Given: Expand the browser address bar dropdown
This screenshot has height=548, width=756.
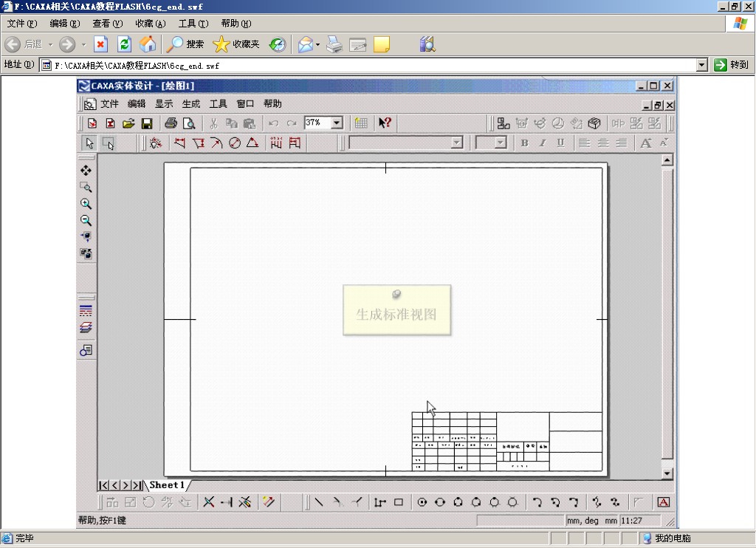Looking at the screenshot, I should (702, 65).
